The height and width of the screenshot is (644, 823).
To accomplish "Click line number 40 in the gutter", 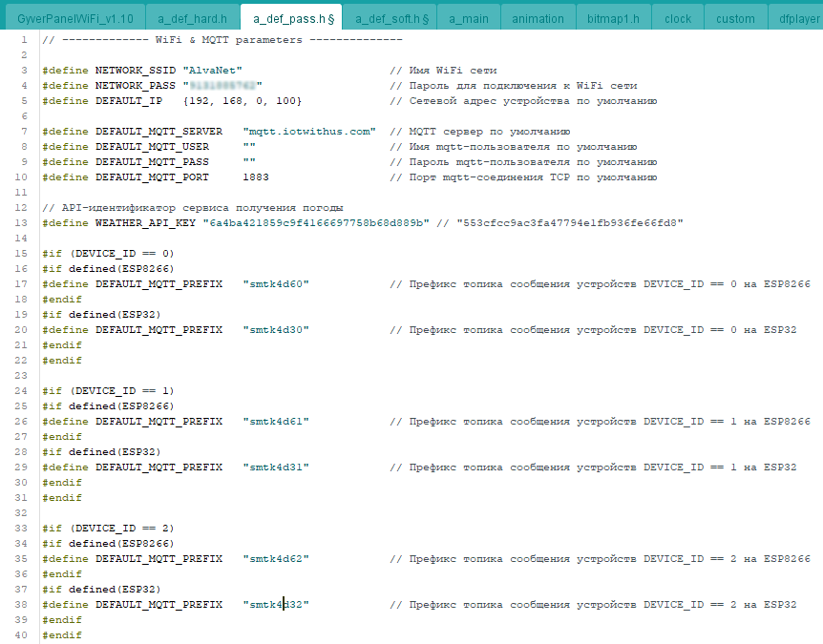I will [x=21, y=635].
